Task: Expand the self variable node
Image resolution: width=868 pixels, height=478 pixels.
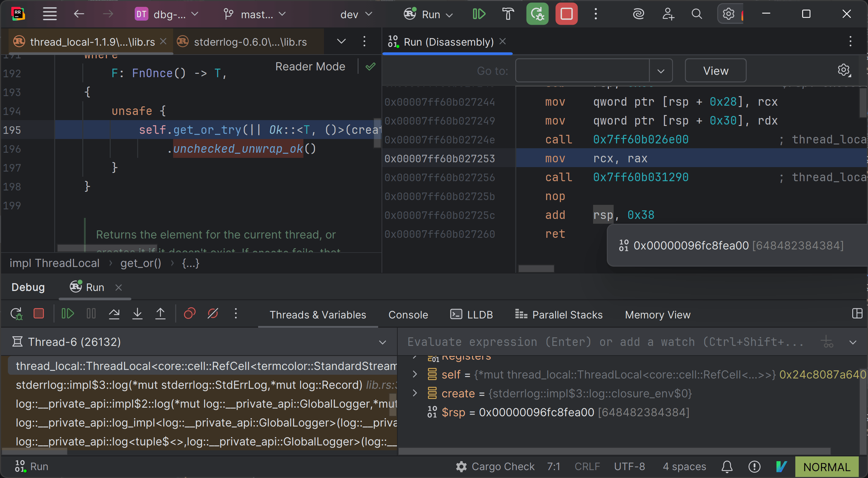Action: point(415,374)
